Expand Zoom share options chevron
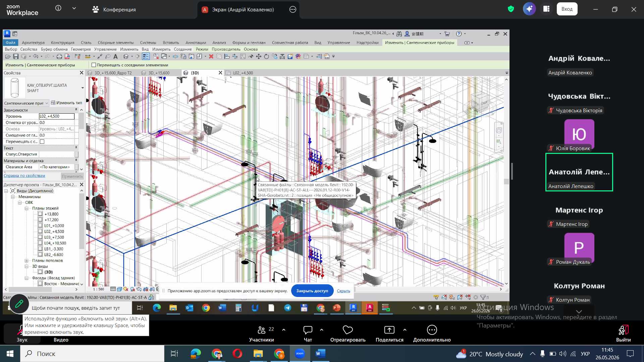 pos(405,330)
